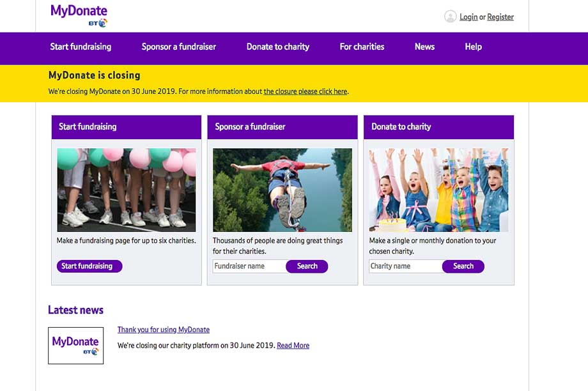Open Start fundraising in the navigation bar
Screen dimensions: 588x391
tap(81, 47)
